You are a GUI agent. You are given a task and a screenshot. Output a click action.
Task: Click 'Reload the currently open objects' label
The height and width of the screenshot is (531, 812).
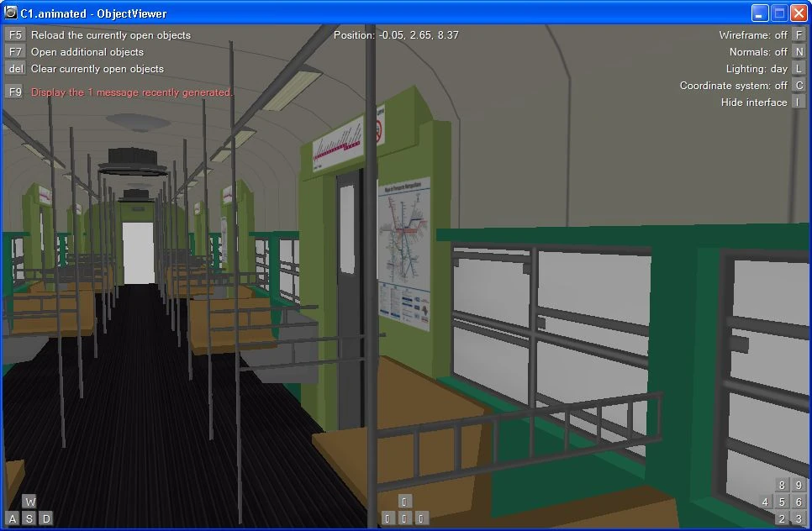(x=111, y=35)
